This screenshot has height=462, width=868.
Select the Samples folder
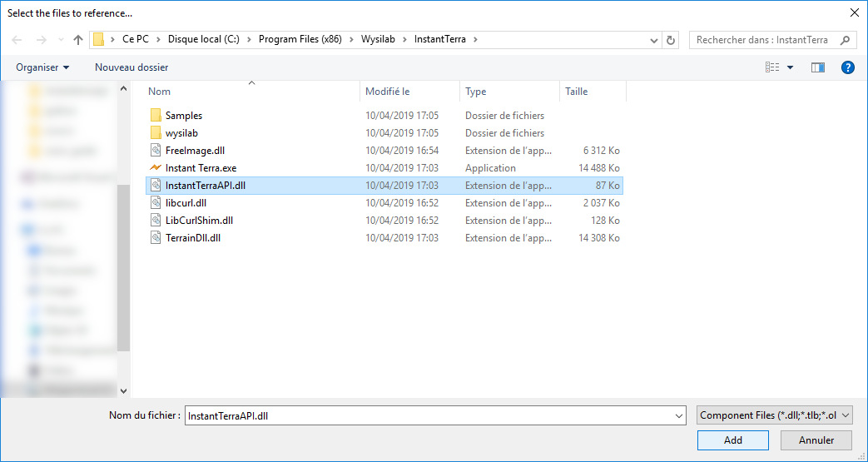(184, 115)
